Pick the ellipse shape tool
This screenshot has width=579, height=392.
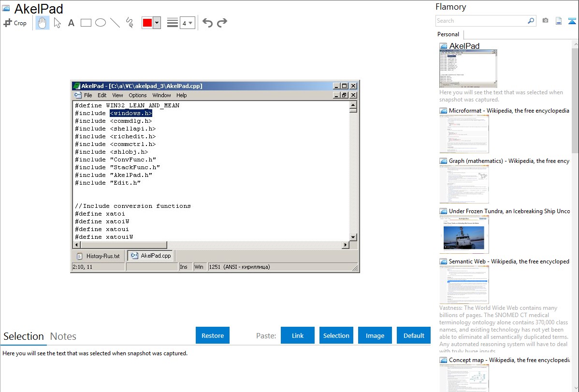101,23
